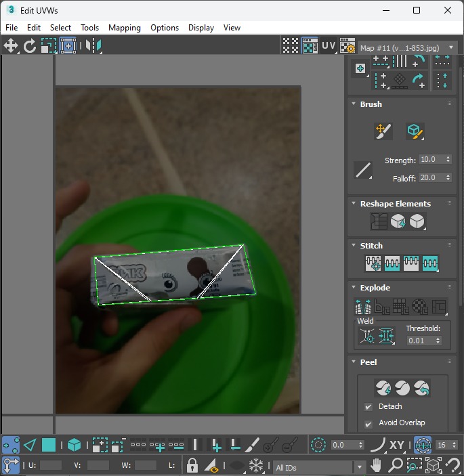Collapse the Peel rollout
Screen dimensions: 464x476
click(354, 362)
